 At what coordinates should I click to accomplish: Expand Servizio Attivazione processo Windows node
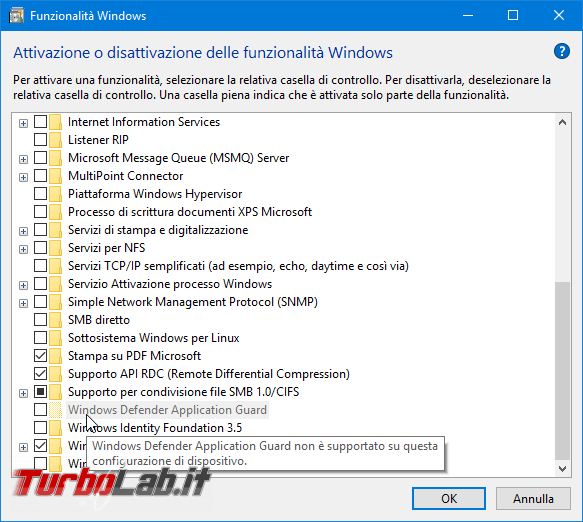click(x=23, y=285)
